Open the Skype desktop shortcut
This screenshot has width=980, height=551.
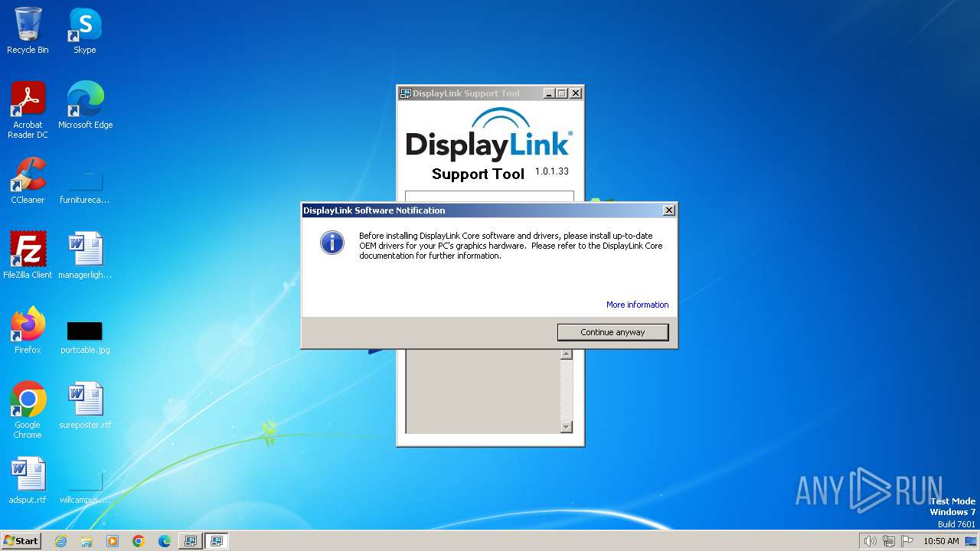(x=85, y=31)
